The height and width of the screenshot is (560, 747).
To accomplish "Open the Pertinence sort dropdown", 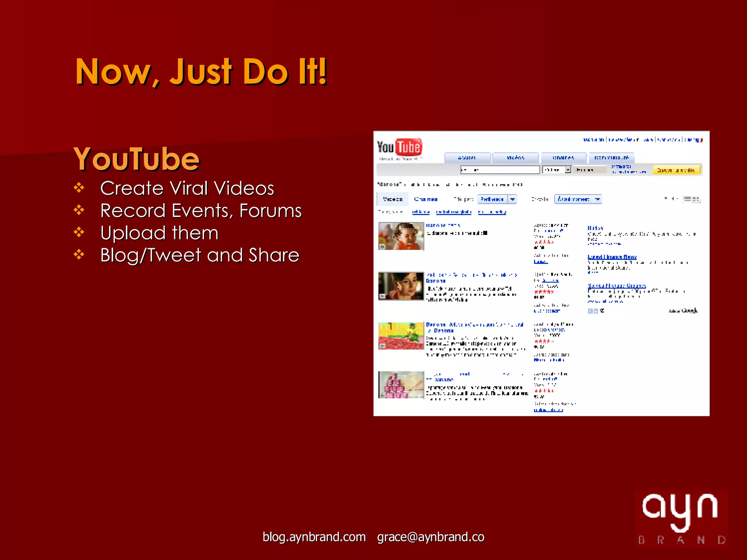I will [497, 199].
